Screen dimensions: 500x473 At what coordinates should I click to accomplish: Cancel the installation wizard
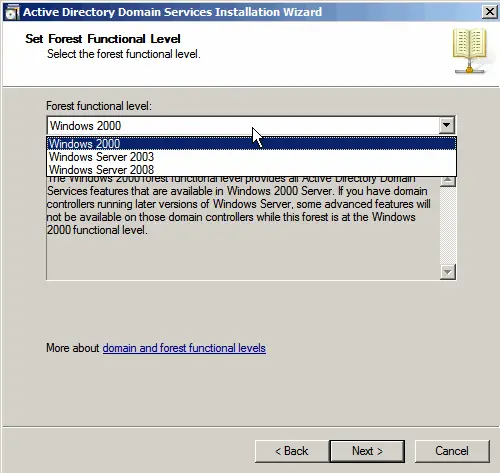pos(452,451)
